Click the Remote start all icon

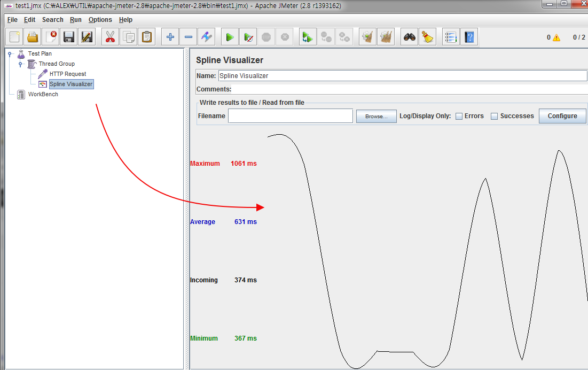[x=308, y=37]
